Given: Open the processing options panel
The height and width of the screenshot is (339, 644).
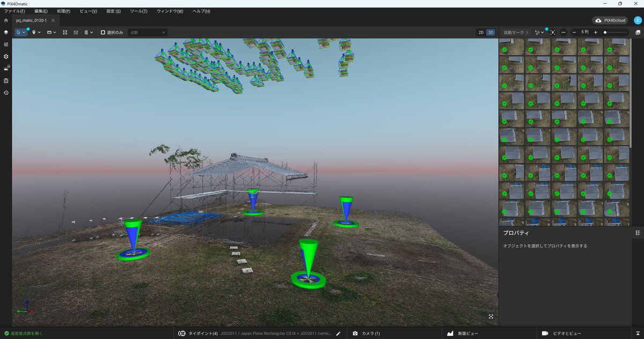Looking at the screenshot, I should 5,44.
